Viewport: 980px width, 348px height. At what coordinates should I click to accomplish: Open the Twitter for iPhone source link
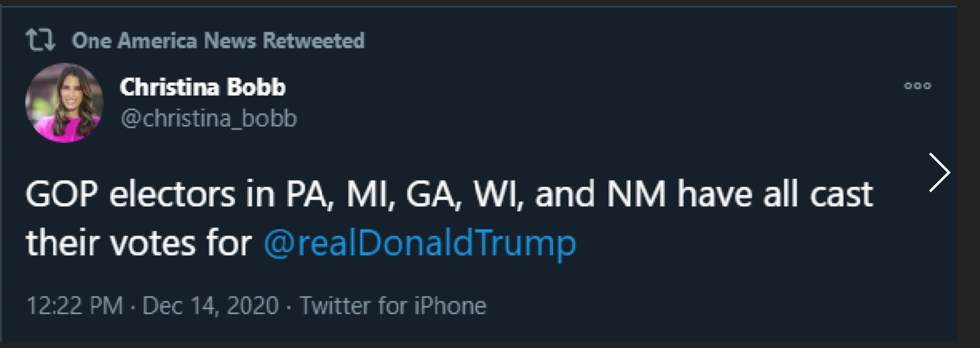click(x=393, y=305)
